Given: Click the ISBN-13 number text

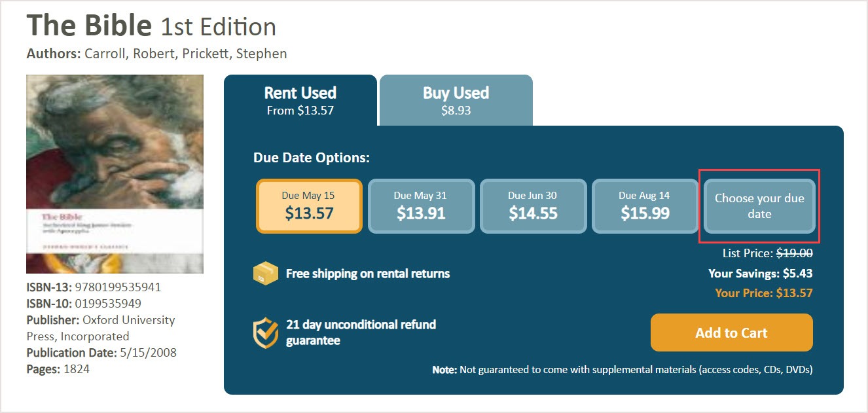Looking at the screenshot, I should 118,287.
